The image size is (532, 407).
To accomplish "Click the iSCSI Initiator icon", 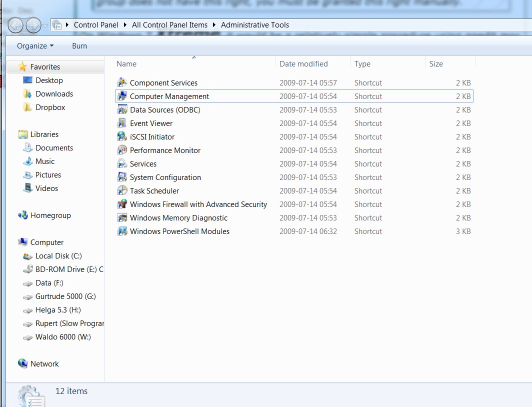I will 122,136.
